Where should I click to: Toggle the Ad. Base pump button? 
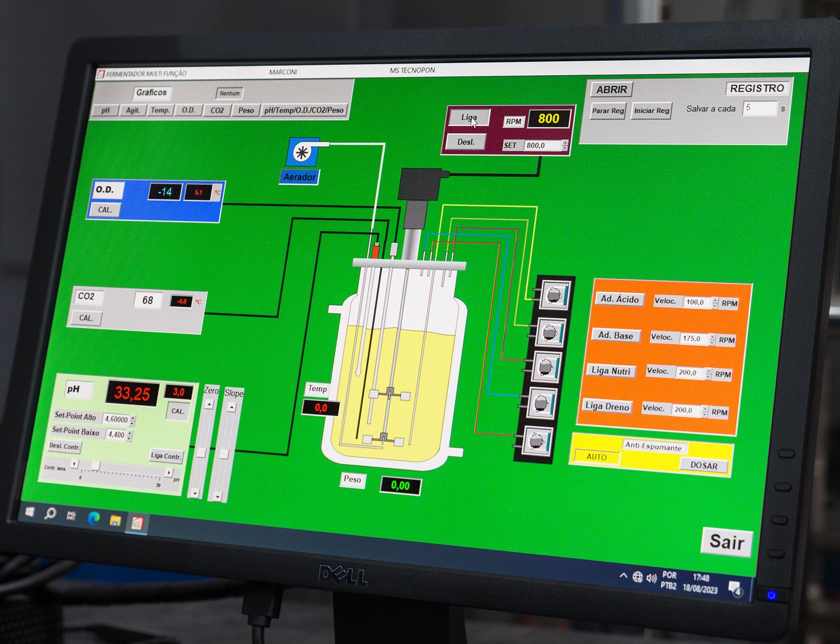pyautogui.click(x=615, y=335)
